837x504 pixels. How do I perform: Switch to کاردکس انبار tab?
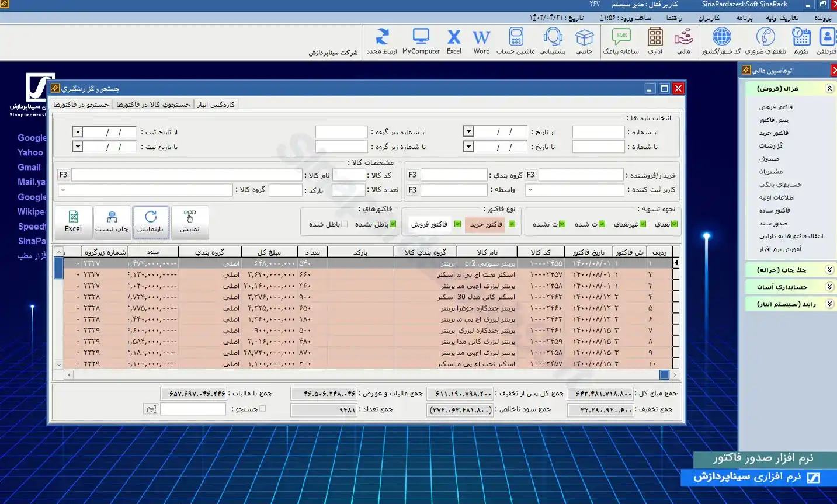[x=216, y=105]
